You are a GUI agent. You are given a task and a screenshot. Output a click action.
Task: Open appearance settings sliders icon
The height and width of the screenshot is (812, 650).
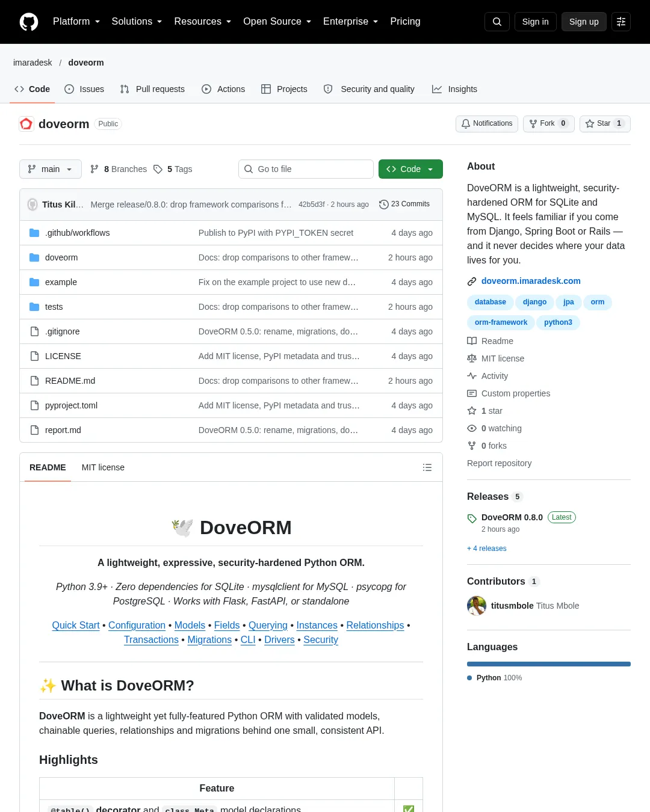(621, 22)
